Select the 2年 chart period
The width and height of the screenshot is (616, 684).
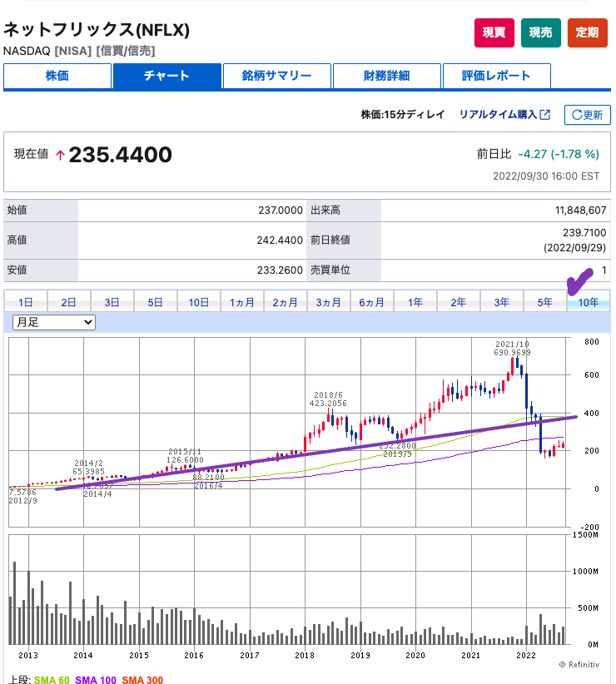459,302
